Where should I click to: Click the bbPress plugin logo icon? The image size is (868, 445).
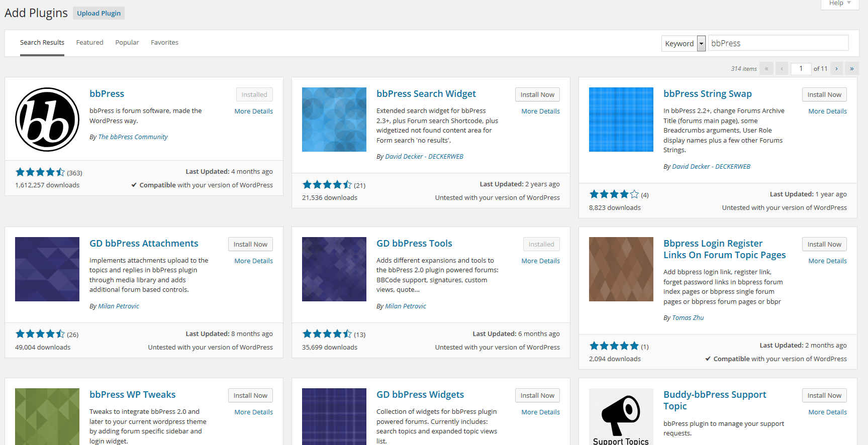pyautogui.click(x=47, y=120)
